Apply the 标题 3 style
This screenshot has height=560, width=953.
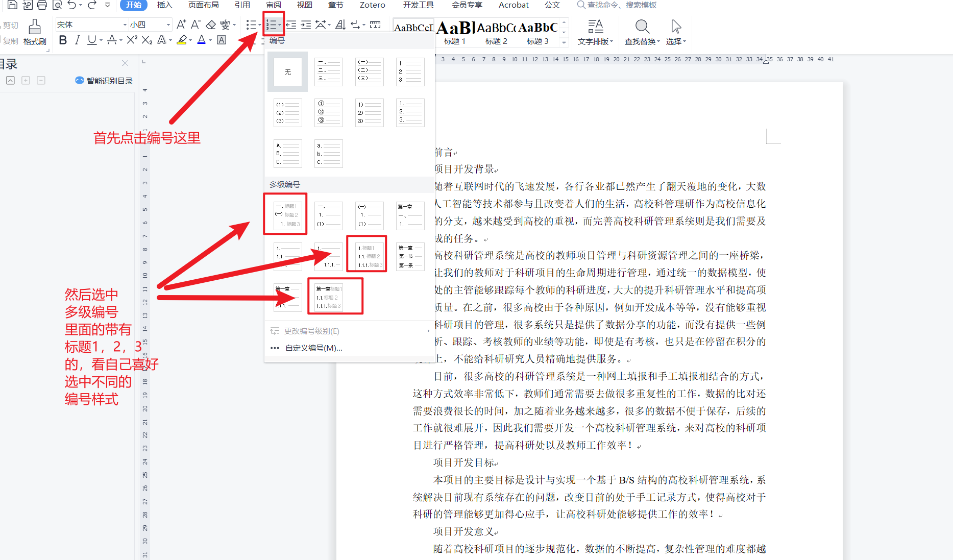[x=537, y=33]
